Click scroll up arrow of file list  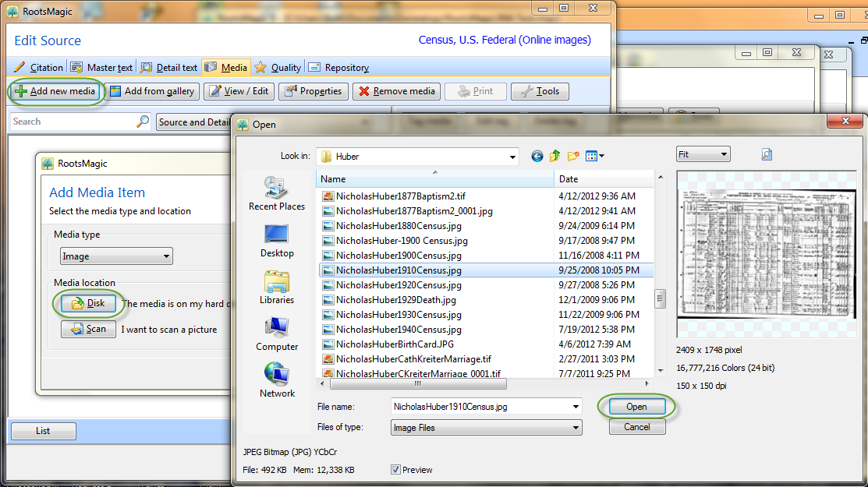[660, 177]
